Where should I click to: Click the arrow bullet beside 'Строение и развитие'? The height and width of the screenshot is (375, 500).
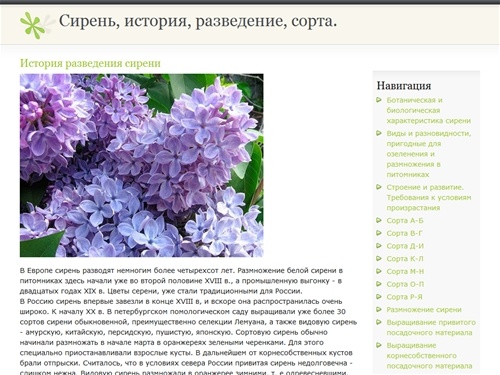coord(379,187)
